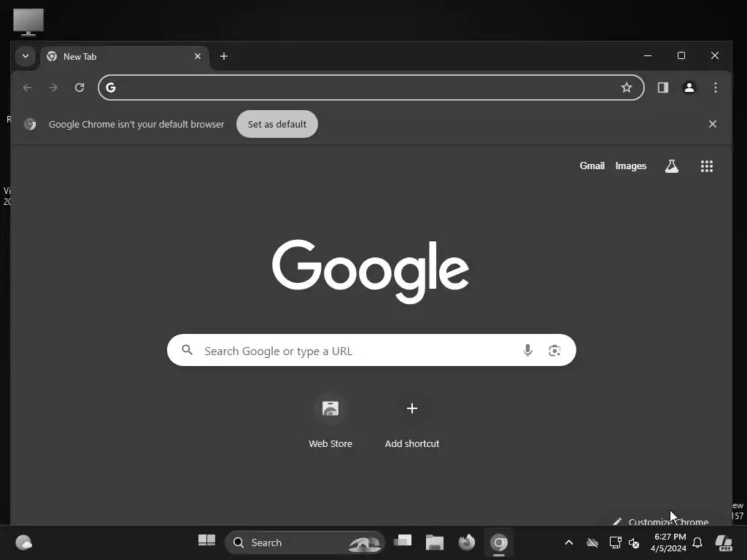Open the tab search dropdown arrow

[26, 56]
